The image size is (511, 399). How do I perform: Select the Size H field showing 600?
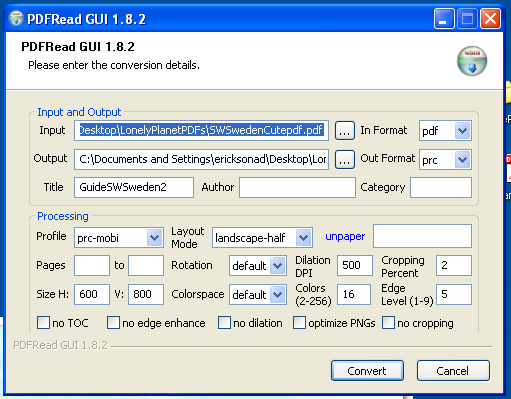92,294
